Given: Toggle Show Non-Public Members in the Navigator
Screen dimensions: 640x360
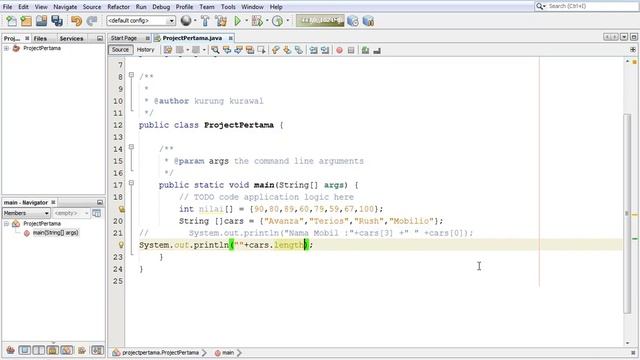Looking at the screenshot, I should [52, 350].
